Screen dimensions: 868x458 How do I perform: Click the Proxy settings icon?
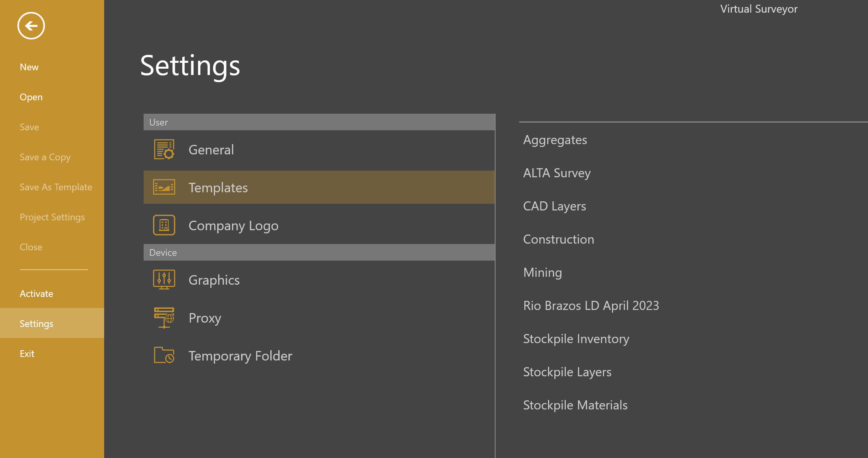click(x=164, y=317)
